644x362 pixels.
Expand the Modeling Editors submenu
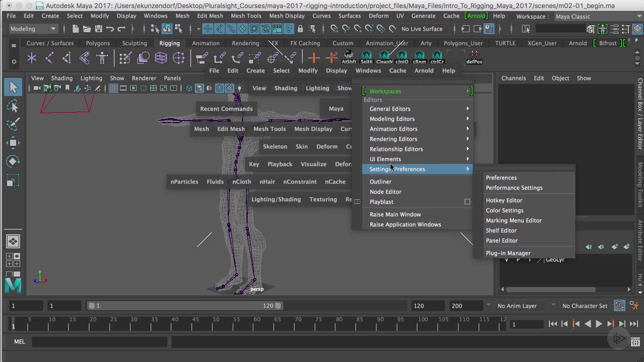point(417,119)
